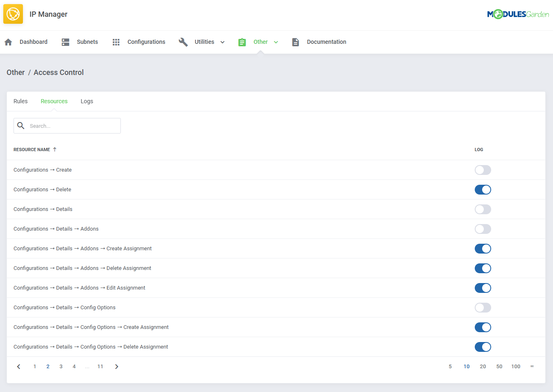Select the Configurations apps icon

point(116,42)
